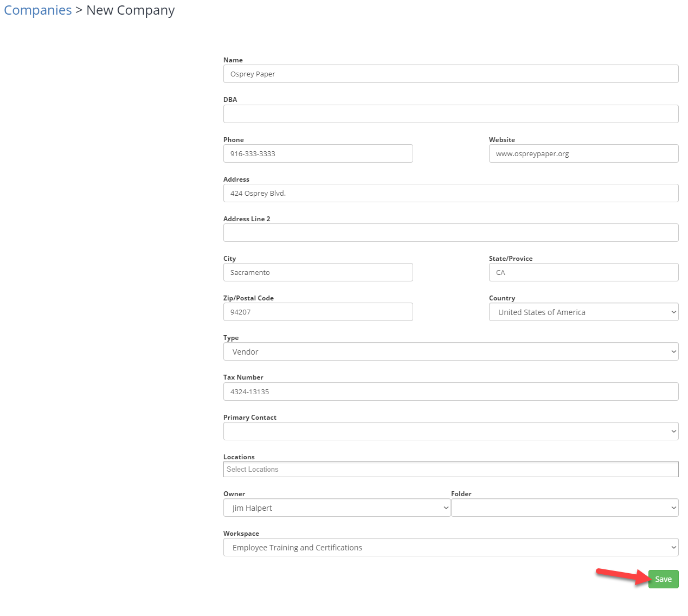Click the Zip/Postal Code label
The width and height of the screenshot is (688, 616).
point(248,298)
